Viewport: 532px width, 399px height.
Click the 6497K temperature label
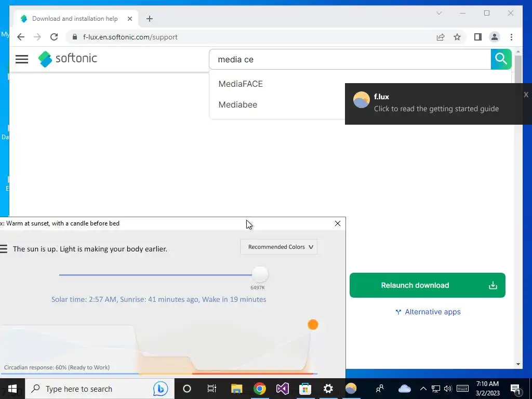[x=258, y=287]
